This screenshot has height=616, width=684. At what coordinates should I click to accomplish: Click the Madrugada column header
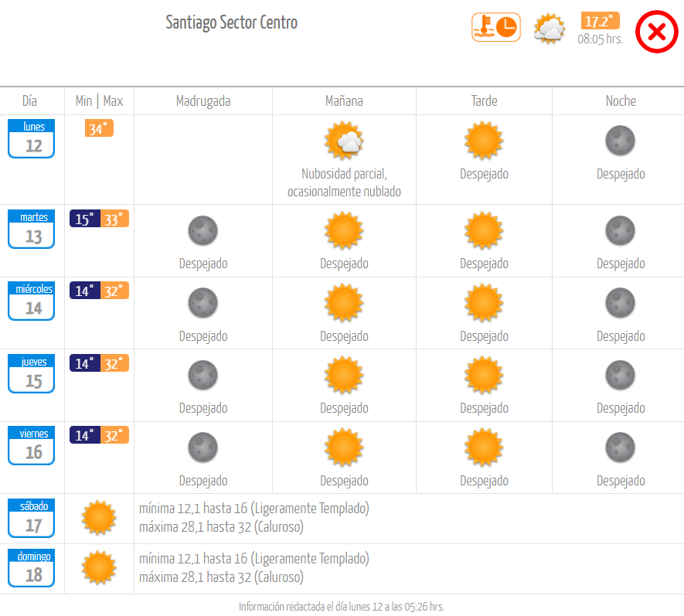click(x=203, y=101)
